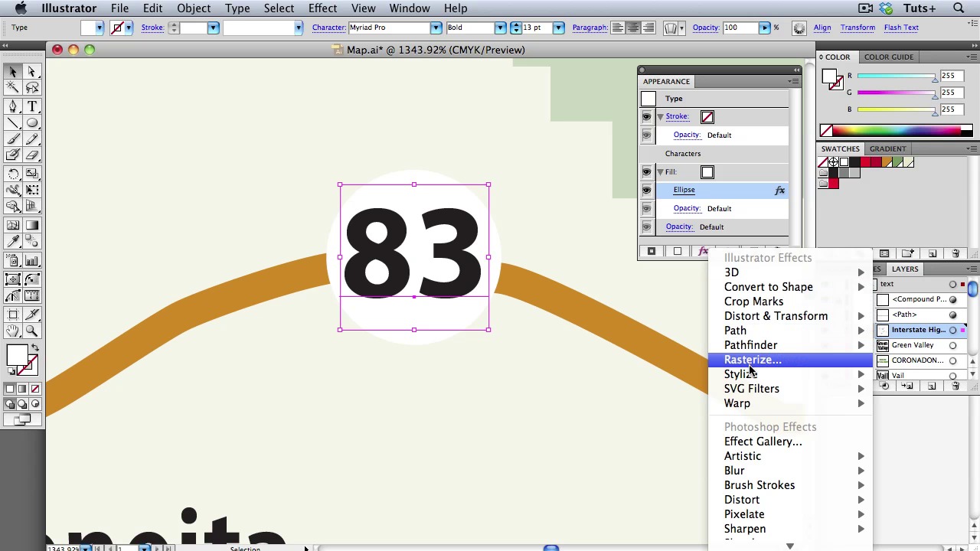Switch to the Gradient panel tab
Viewport: 980px width, 551px height.
coord(887,148)
